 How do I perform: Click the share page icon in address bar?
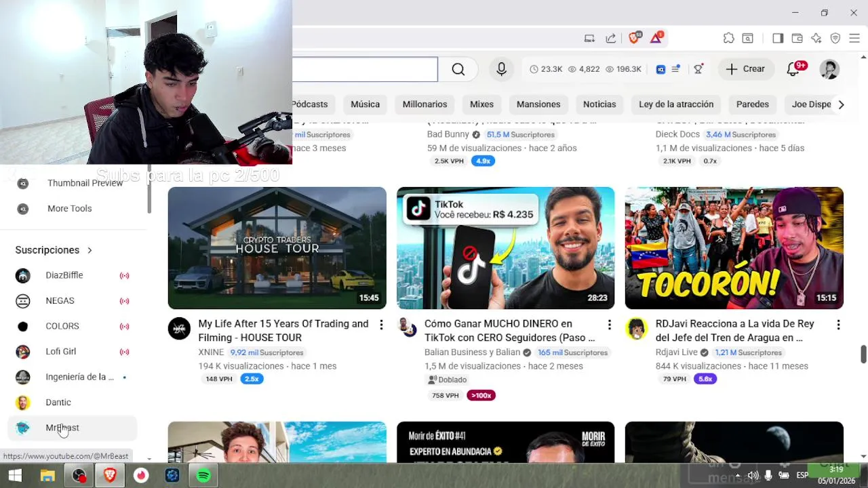(x=611, y=39)
